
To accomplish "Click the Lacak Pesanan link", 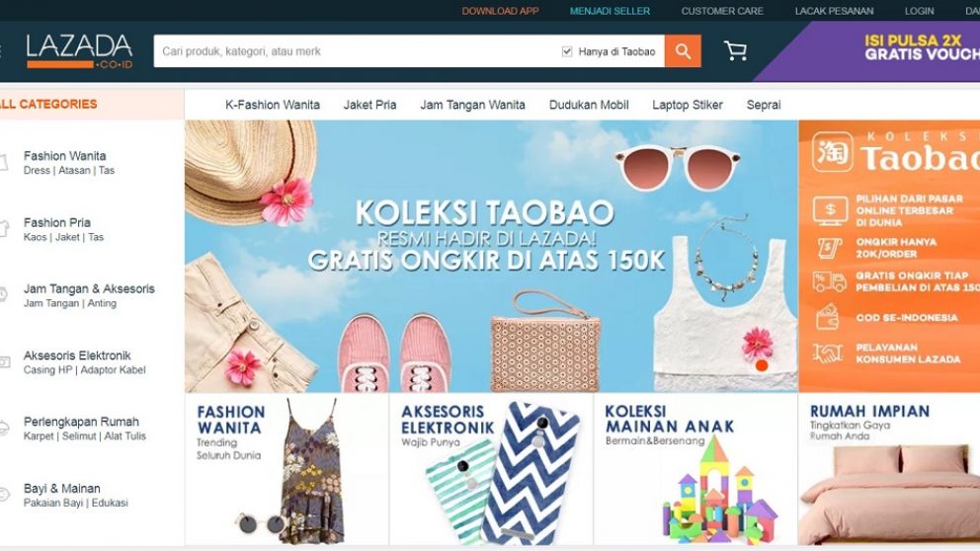I will click(x=834, y=11).
